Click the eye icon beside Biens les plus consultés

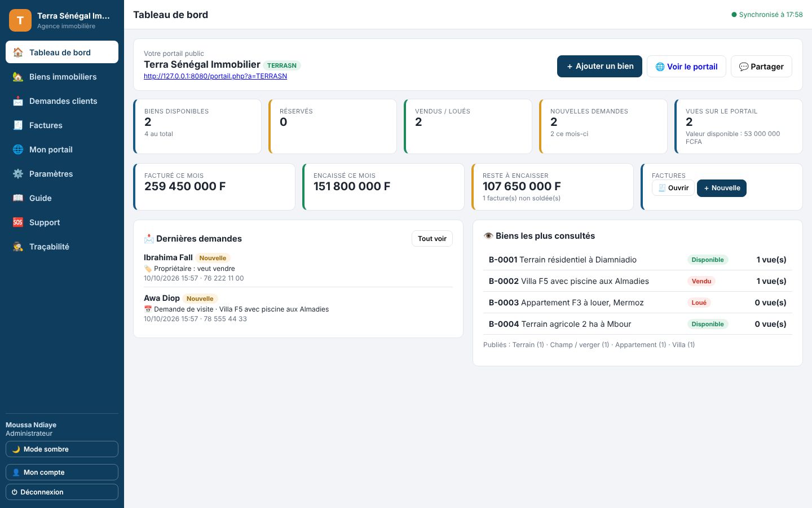pyautogui.click(x=488, y=236)
